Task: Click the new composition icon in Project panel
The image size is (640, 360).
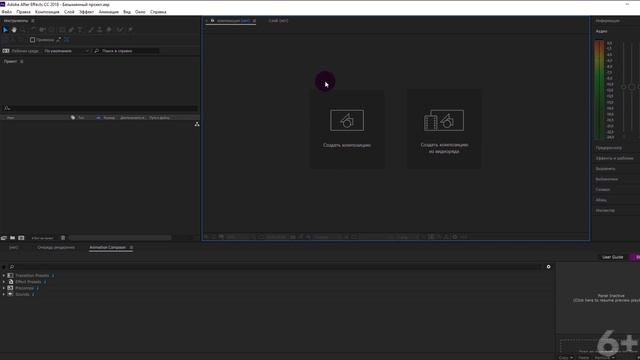Action: (x=21, y=238)
